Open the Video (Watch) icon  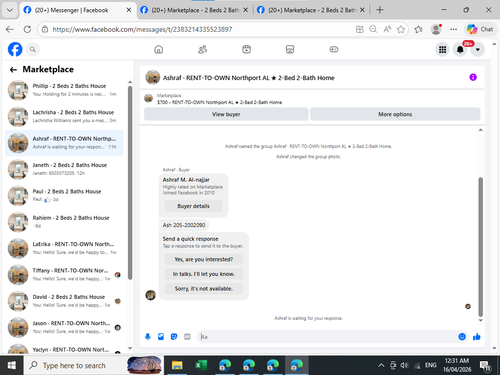(x=246, y=49)
